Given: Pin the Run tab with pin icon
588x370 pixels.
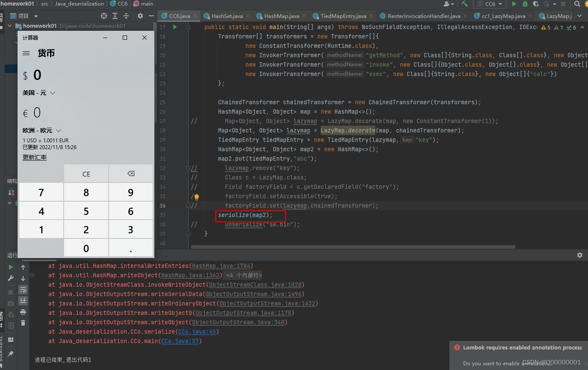Looking at the screenshot, I should pos(11,354).
